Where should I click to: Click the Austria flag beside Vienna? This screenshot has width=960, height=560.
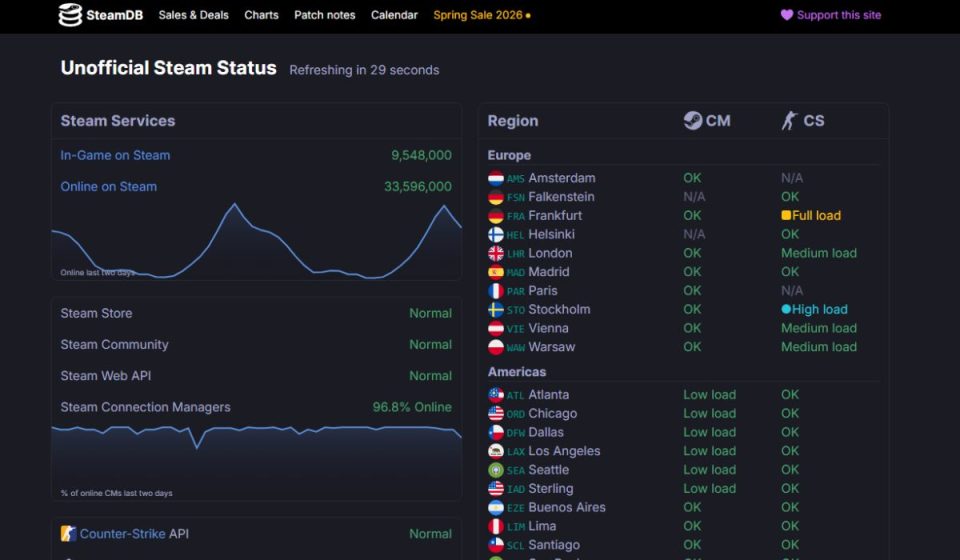[x=495, y=328]
